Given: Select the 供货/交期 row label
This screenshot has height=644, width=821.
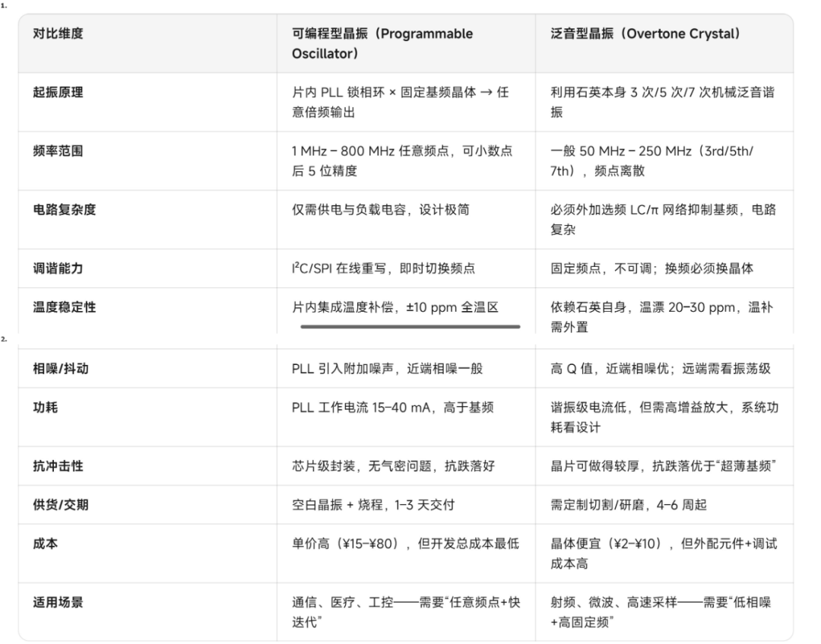Looking at the screenshot, I should (x=61, y=505).
